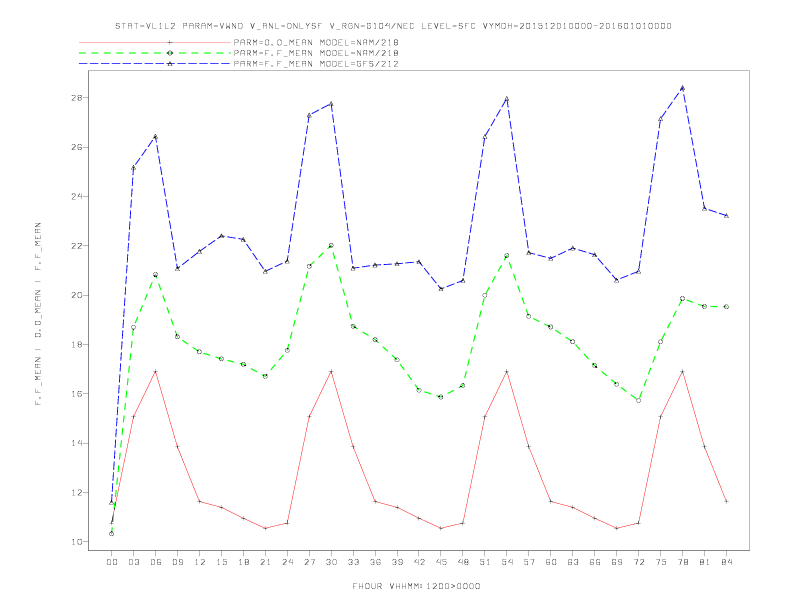
Task: Click the chart title text starting STAT=VL1L2
Action: [393, 26]
